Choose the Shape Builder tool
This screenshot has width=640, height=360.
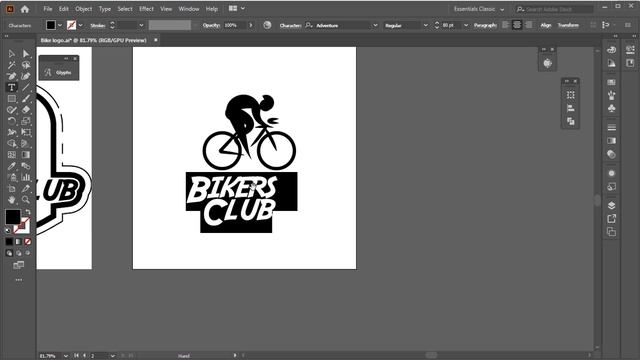(x=11, y=144)
